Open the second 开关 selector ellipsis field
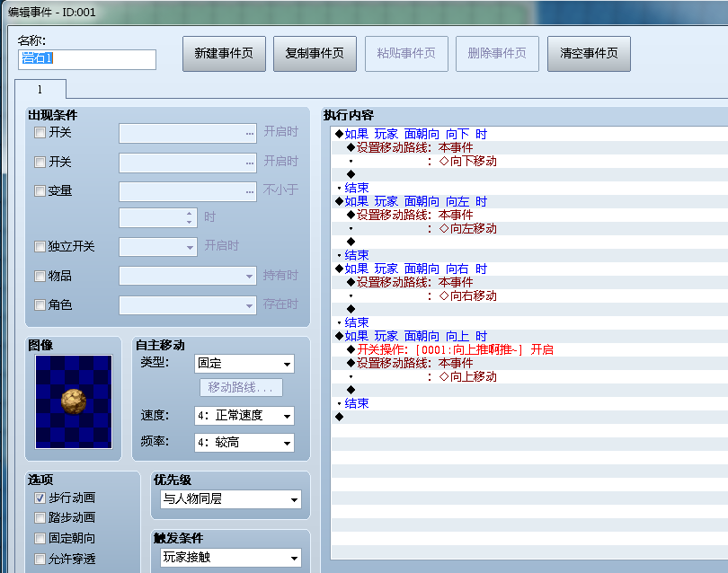Image resolution: width=728 pixels, height=573 pixels. pyautogui.click(x=188, y=163)
